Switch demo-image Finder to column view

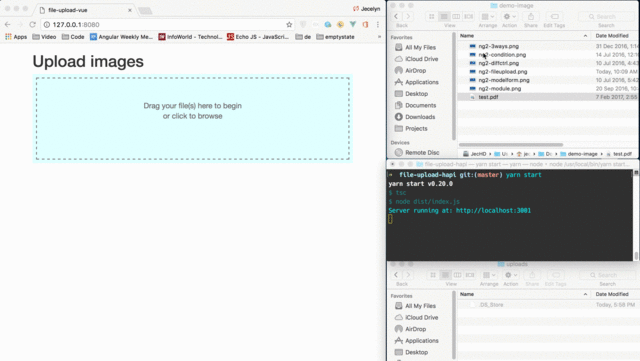456,16
